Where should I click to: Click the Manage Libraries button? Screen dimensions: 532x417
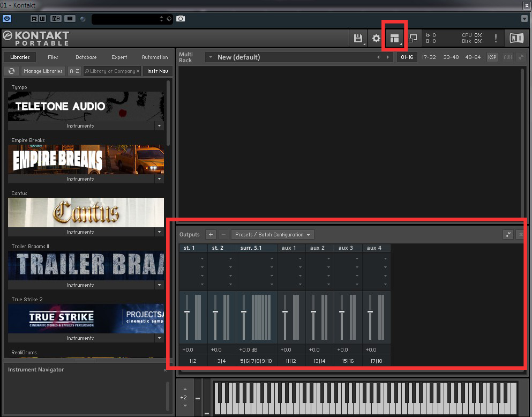click(43, 71)
